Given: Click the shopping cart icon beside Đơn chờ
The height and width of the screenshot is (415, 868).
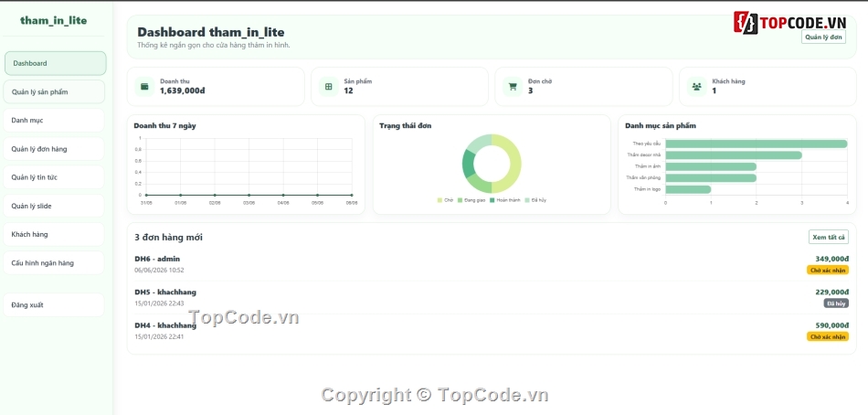Looking at the screenshot, I should (x=512, y=87).
